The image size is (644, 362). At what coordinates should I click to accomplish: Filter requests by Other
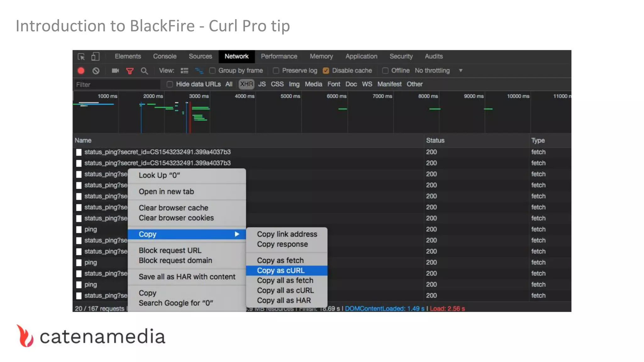tap(414, 84)
